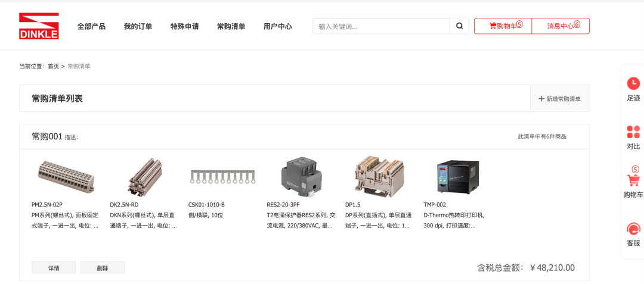Click 详情 button for 常购001
Image resolution: width=644 pixels, height=284 pixels.
click(x=54, y=268)
